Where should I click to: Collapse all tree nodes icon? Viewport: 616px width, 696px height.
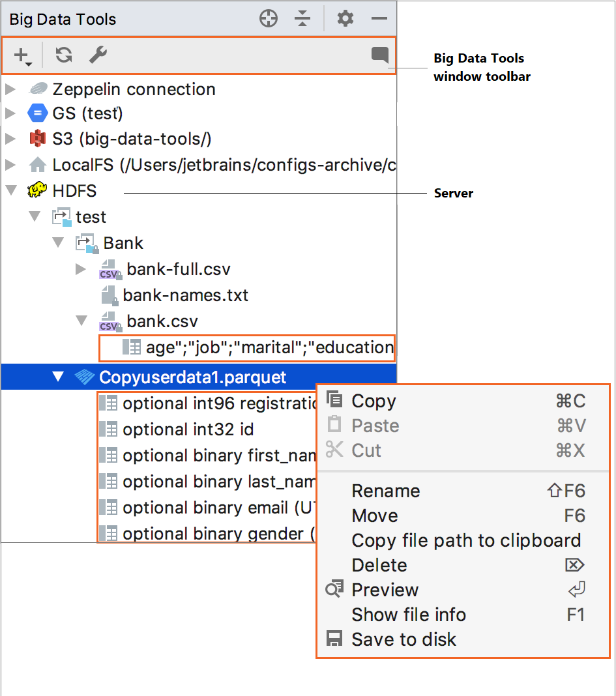pos(302,19)
